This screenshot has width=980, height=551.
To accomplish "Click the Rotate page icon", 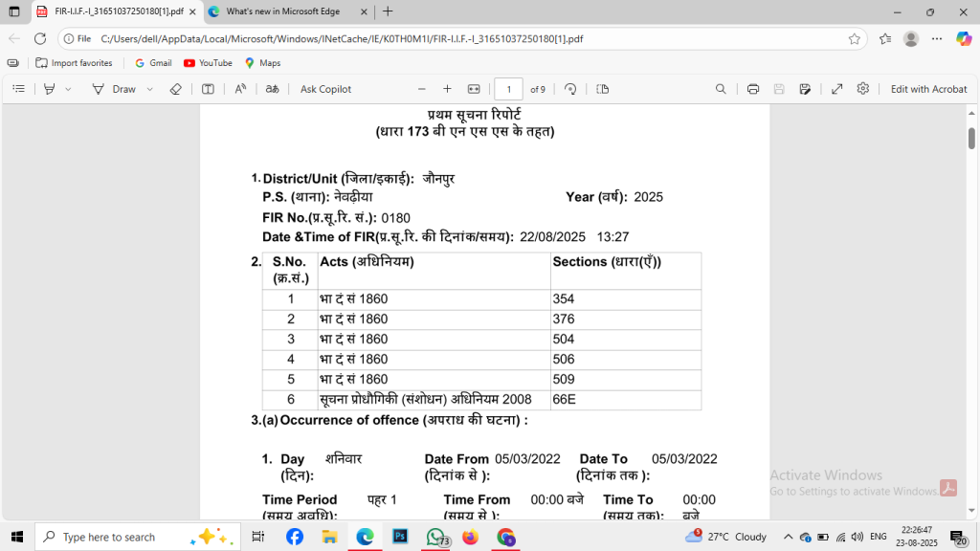I will (570, 89).
